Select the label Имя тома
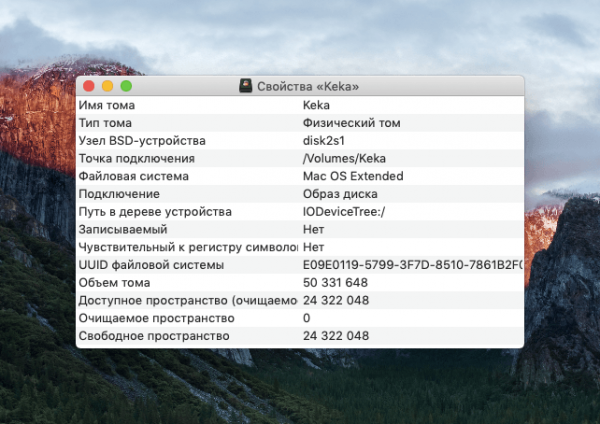This screenshot has height=424, width=600. pos(107,105)
